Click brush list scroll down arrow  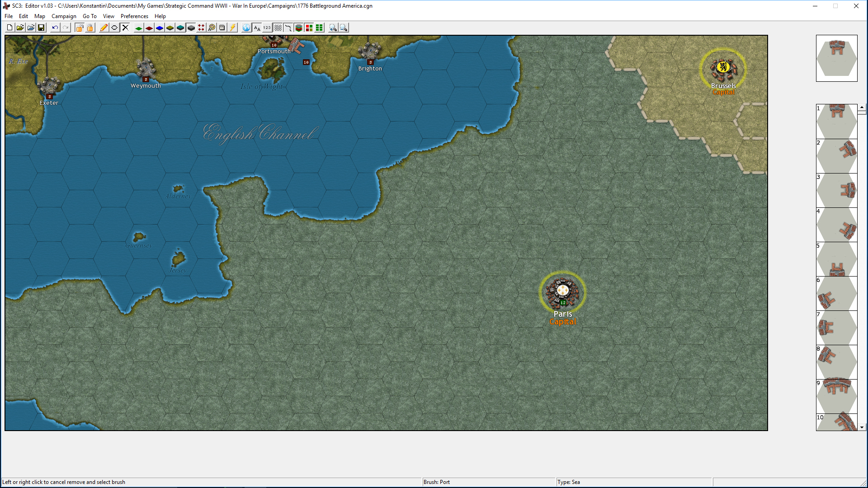862,427
